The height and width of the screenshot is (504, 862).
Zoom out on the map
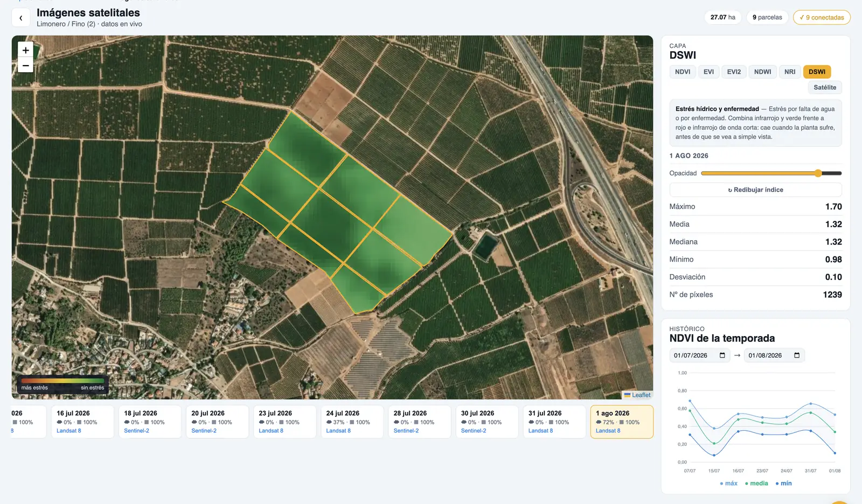(25, 65)
